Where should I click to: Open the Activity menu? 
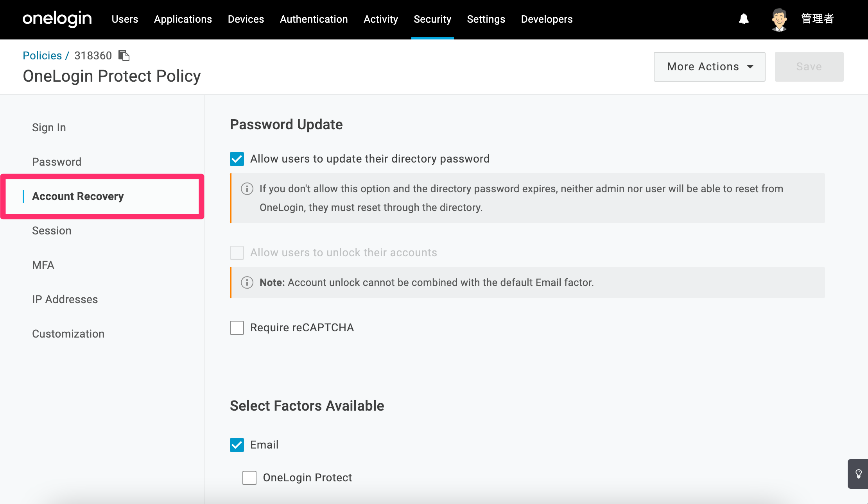381,19
